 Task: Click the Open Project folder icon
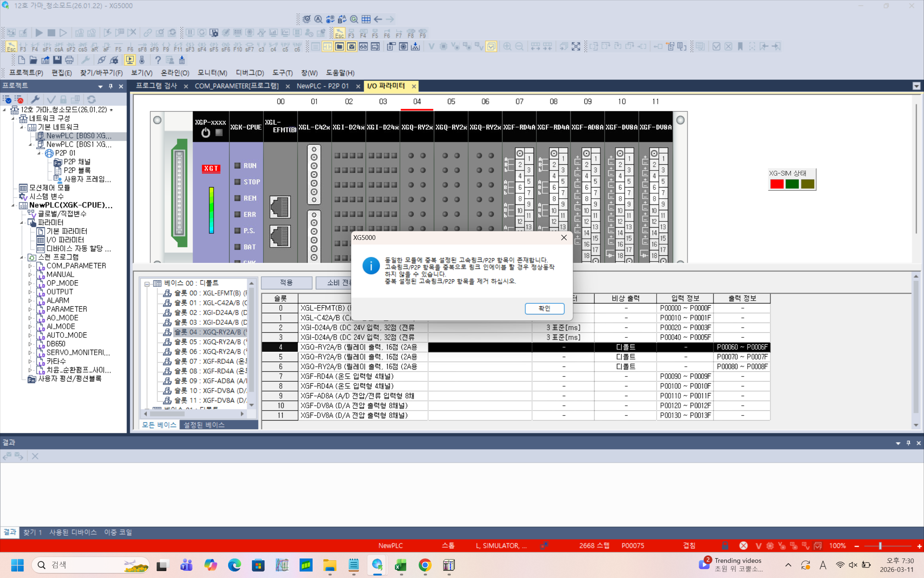coord(33,60)
